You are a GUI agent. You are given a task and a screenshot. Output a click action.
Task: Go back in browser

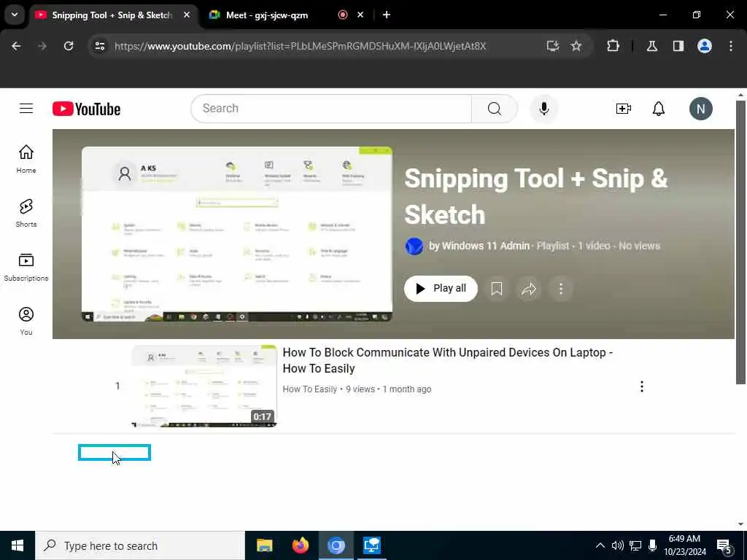coord(16,46)
